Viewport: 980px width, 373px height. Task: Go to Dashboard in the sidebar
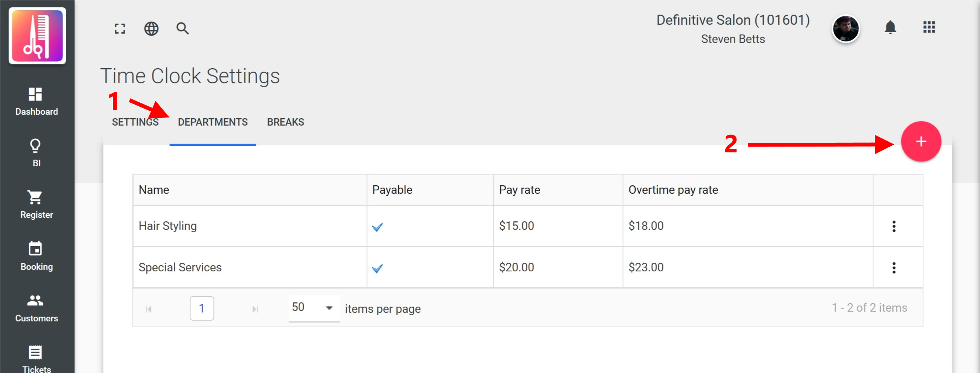pyautogui.click(x=36, y=102)
